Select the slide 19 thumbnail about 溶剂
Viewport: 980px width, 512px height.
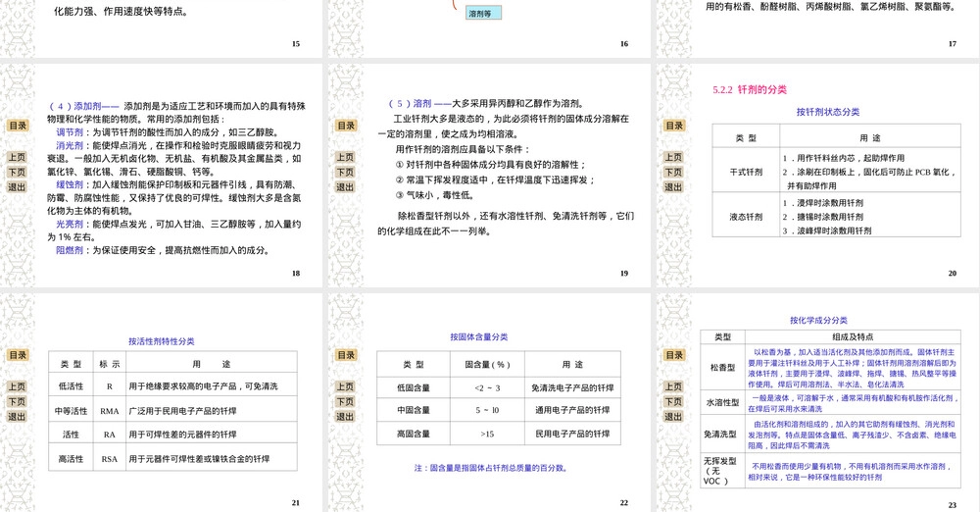tap(489, 176)
